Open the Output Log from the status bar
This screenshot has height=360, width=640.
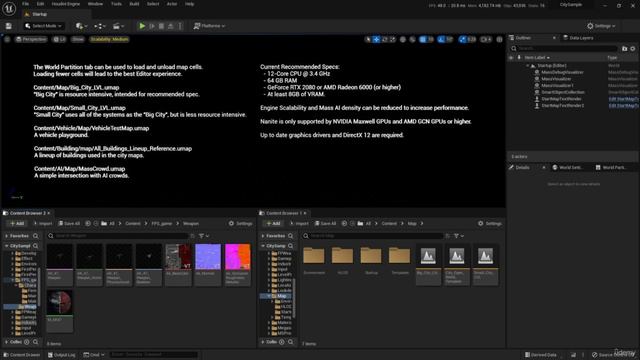coord(61,355)
